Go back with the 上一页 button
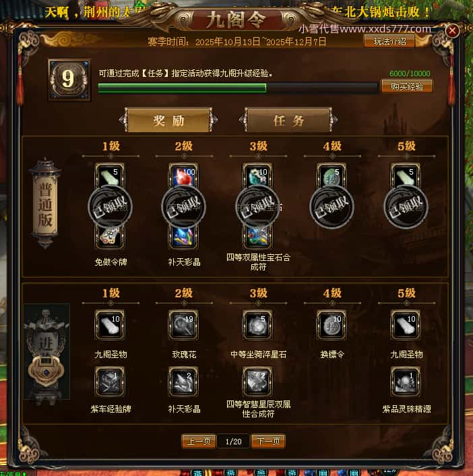473x476 pixels. (199, 441)
